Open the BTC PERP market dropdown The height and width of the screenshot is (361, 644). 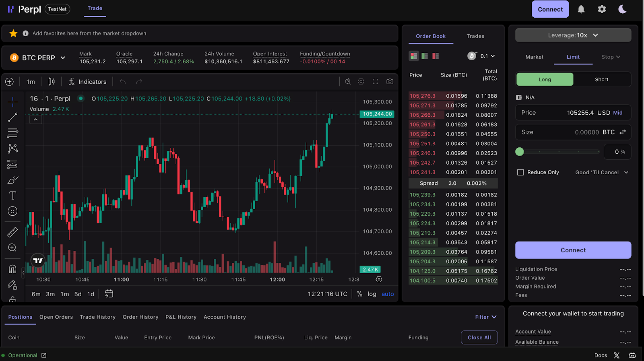coord(38,58)
